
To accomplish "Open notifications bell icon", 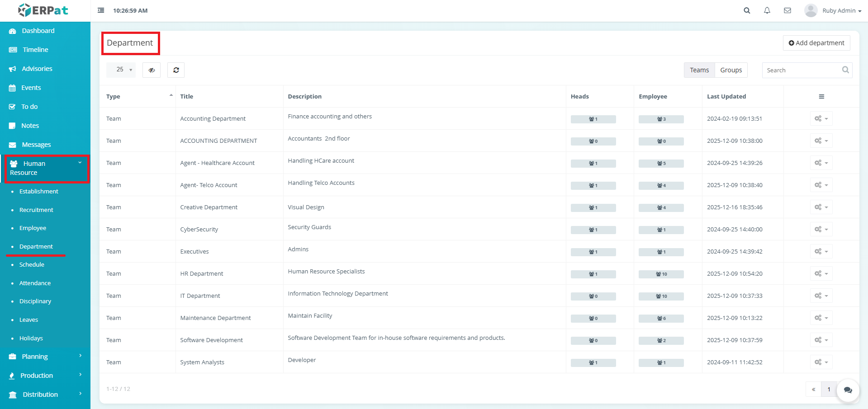I will pos(767,10).
